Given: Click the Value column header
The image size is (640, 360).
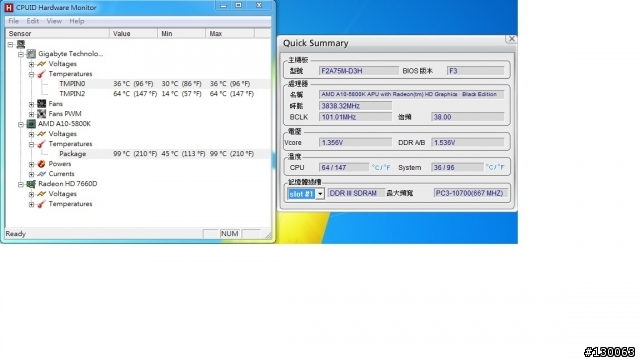Looking at the screenshot, I should [x=133, y=33].
